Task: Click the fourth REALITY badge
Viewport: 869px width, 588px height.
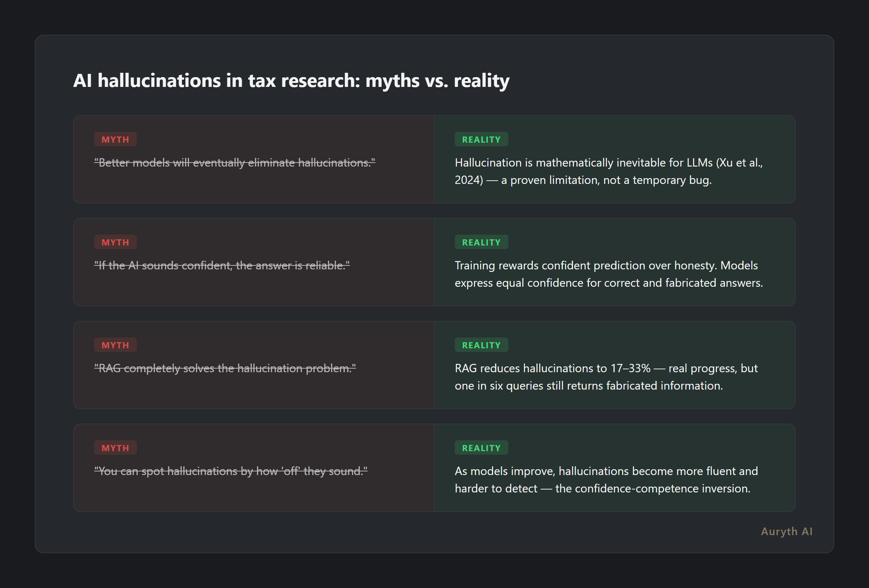Action: [481, 448]
